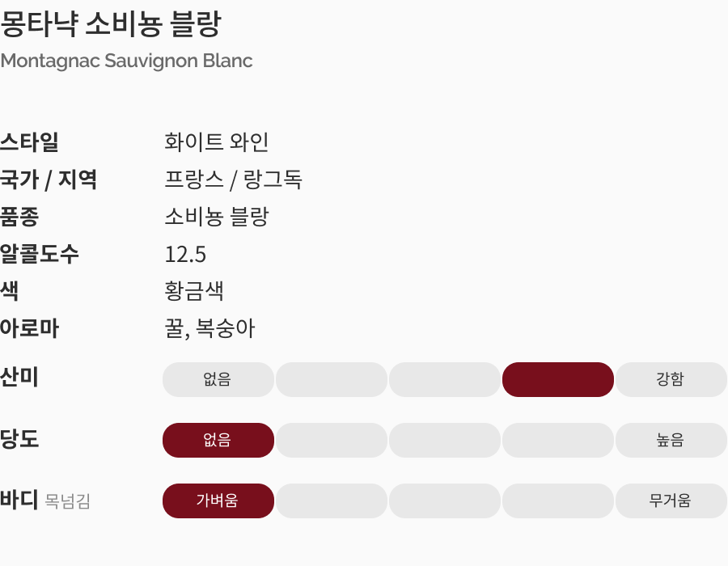Viewport: 728px width, 566px height.
Task: Click the 없음 segment in 산미 scale
Action: coord(218,379)
